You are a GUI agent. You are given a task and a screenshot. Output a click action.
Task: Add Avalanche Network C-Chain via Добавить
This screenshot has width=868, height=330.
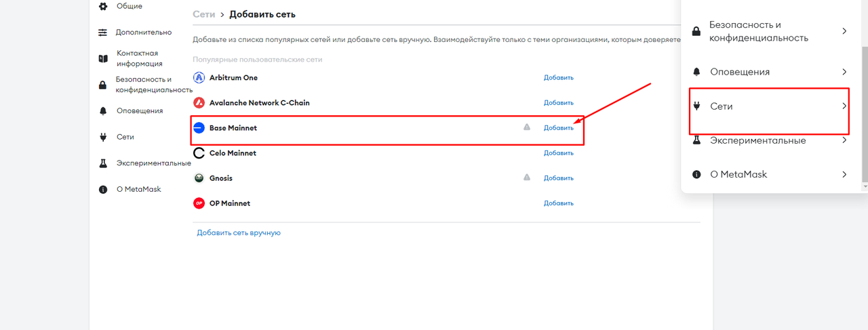559,103
